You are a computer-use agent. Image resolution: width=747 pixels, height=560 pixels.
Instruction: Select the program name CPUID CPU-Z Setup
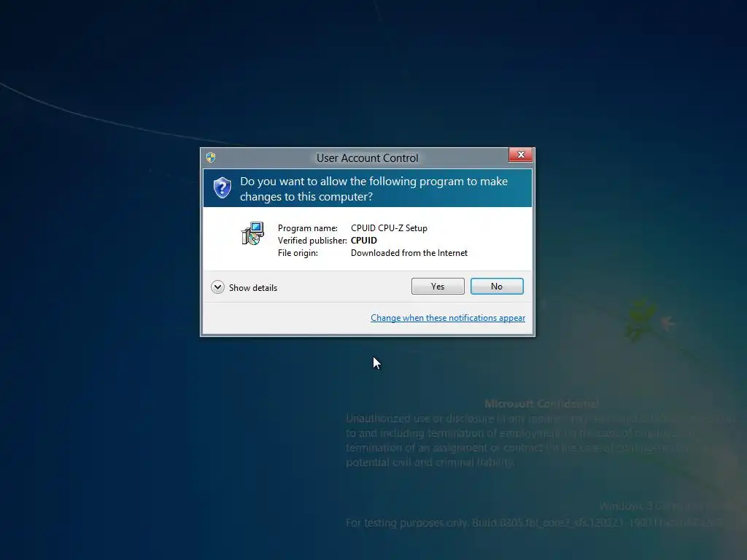(x=389, y=228)
